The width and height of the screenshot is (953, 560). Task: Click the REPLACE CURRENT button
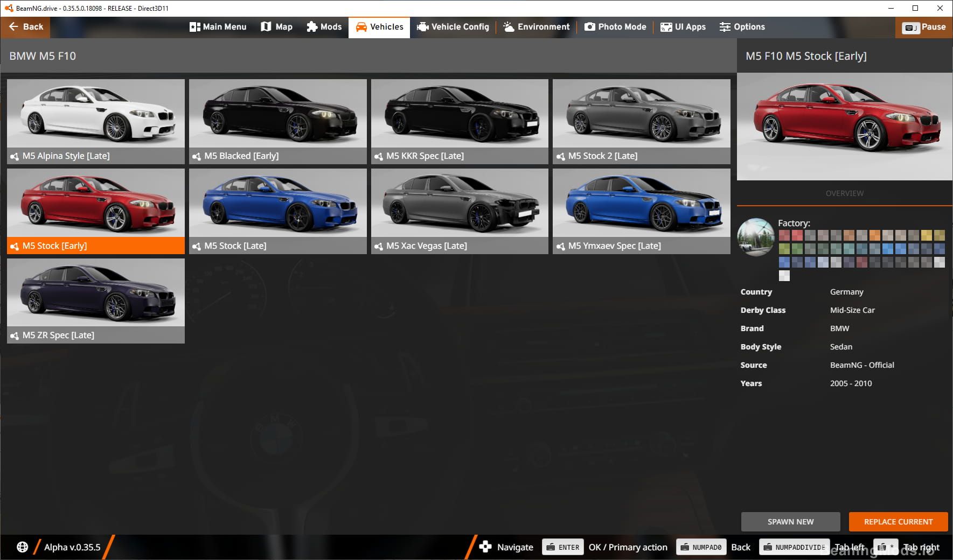click(898, 522)
